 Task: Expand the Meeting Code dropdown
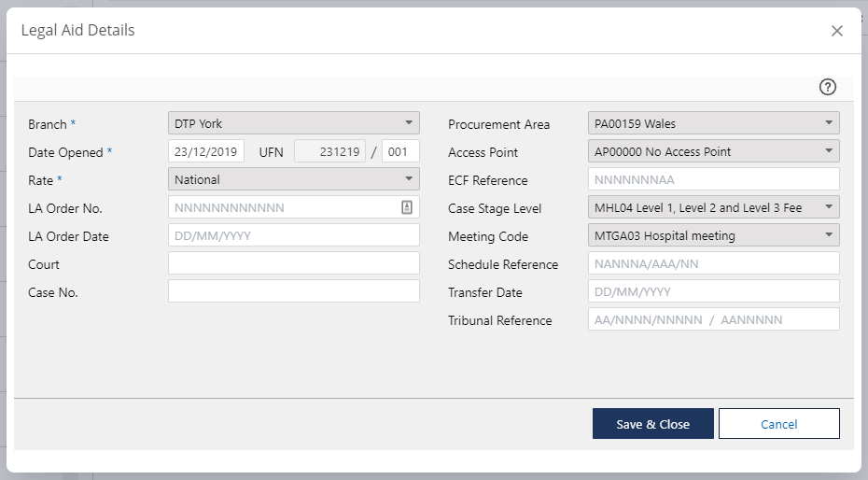713,235
